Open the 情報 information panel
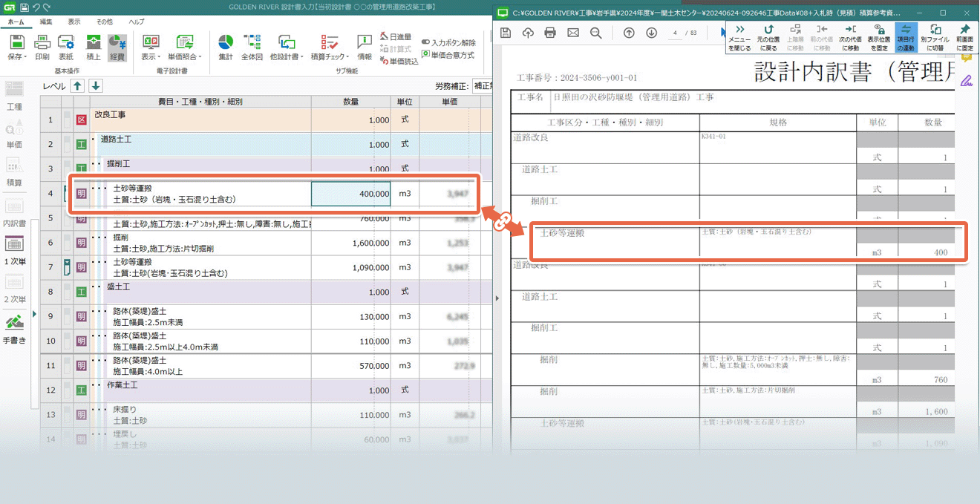 pos(365,47)
